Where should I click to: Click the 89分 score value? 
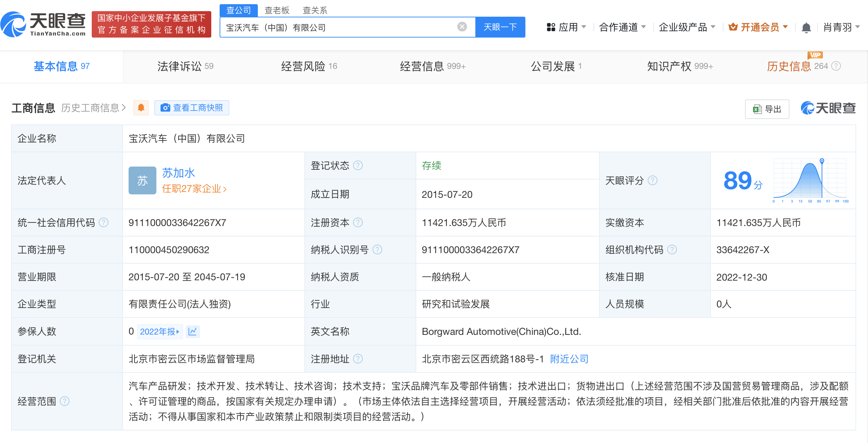coord(743,181)
